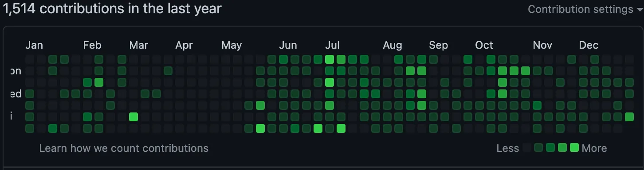The image size is (644, 170).
Task: Click the bright Wednesday cell in October
Action: point(503,94)
